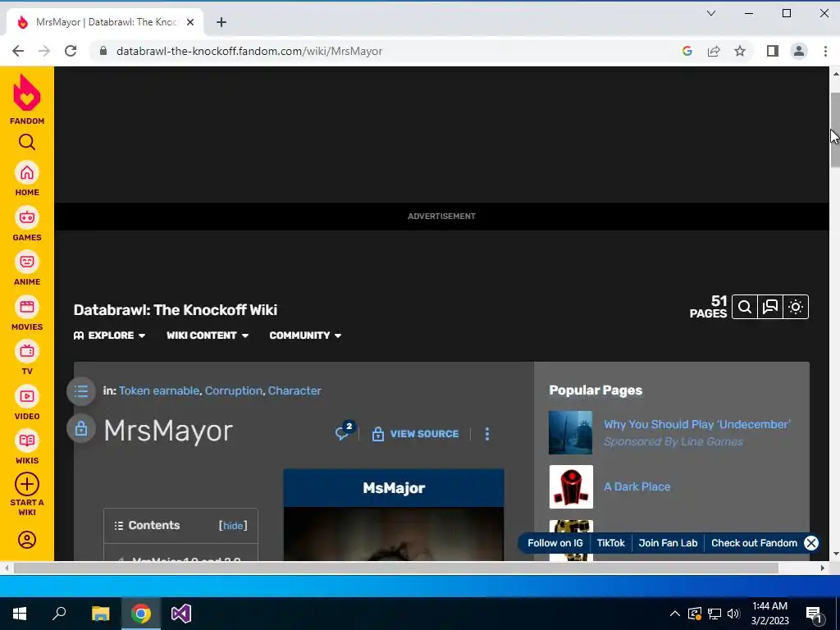The width and height of the screenshot is (840, 630).
Task: Close the MrsMayor tab
Action: pyautogui.click(x=190, y=22)
